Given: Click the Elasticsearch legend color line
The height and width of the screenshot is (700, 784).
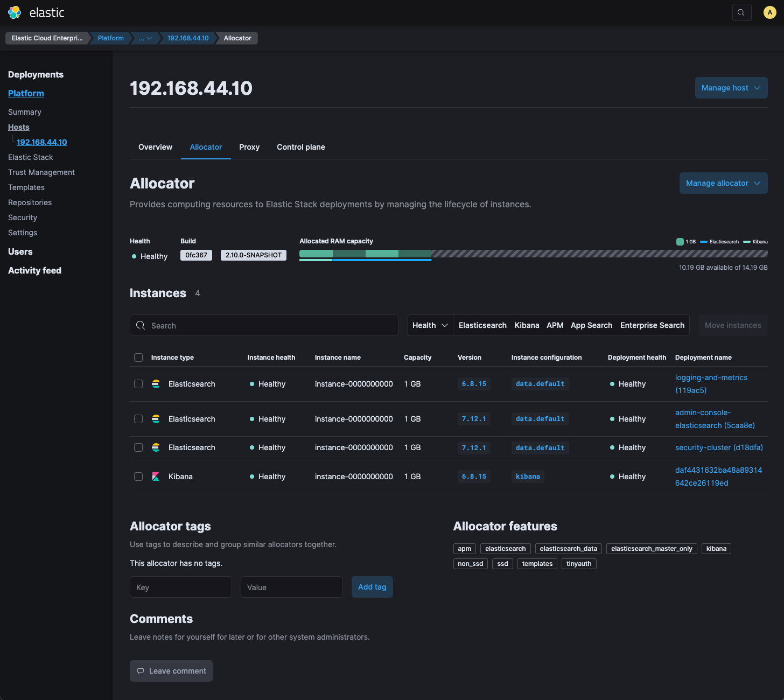Looking at the screenshot, I should (x=704, y=242).
